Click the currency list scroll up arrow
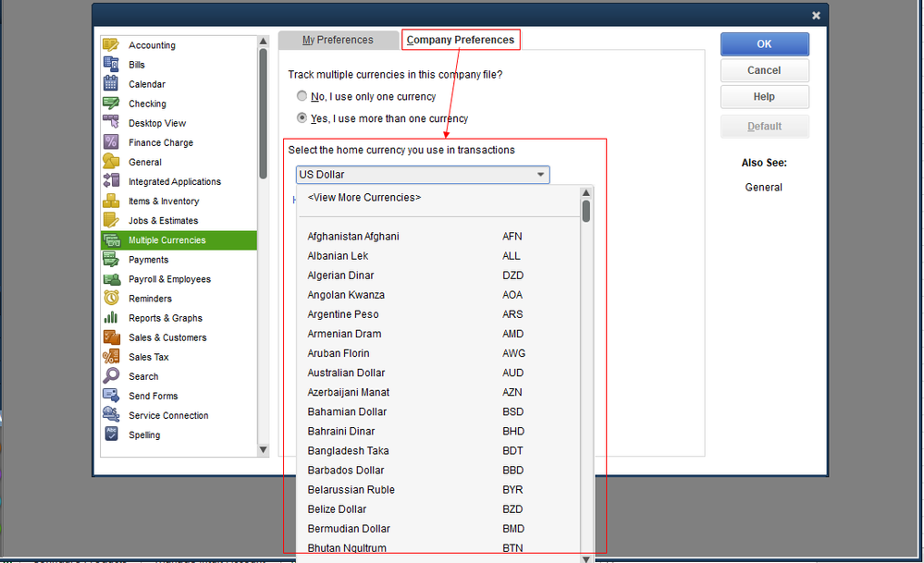This screenshot has height=563, width=924. pos(585,192)
